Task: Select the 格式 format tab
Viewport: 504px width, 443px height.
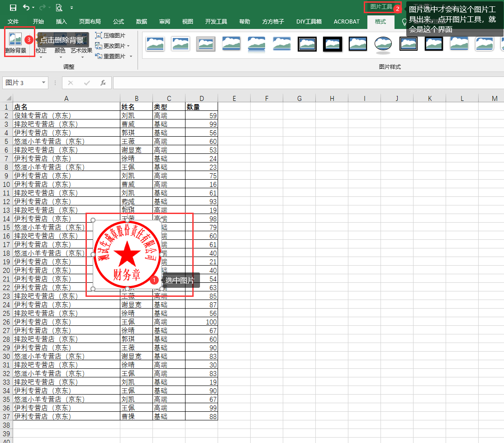Action: [380, 22]
